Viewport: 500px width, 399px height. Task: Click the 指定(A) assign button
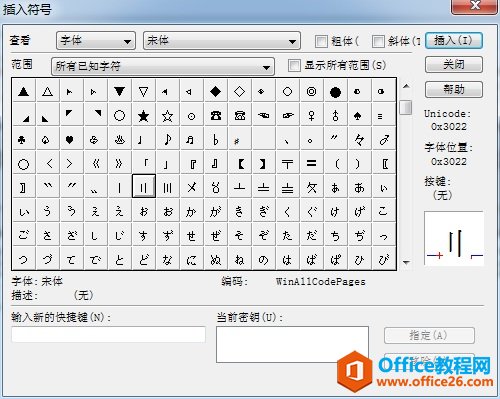point(429,335)
